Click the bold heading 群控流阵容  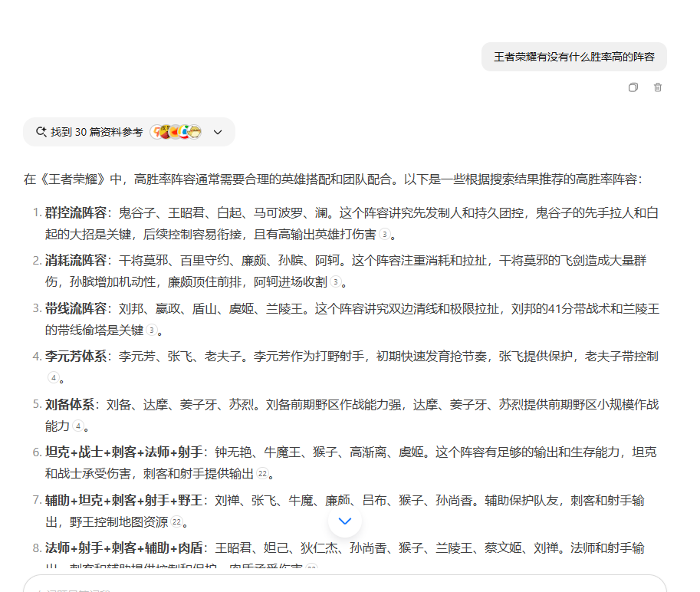click(x=75, y=213)
